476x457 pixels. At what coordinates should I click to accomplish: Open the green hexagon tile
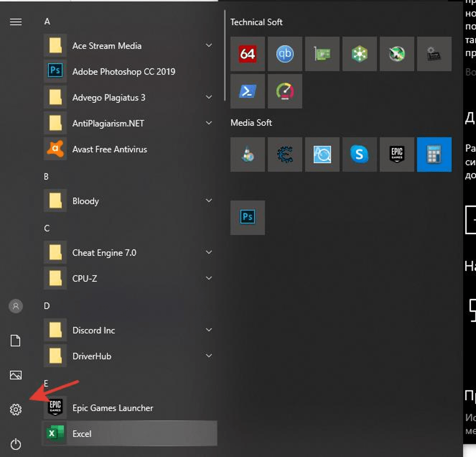coord(360,54)
